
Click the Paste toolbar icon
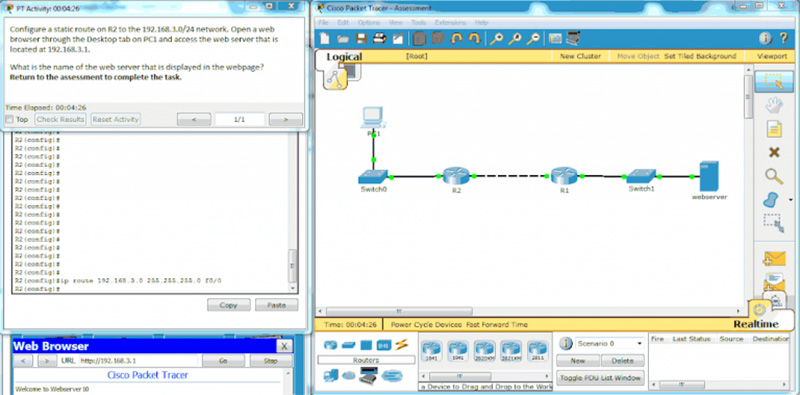pos(438,39)
